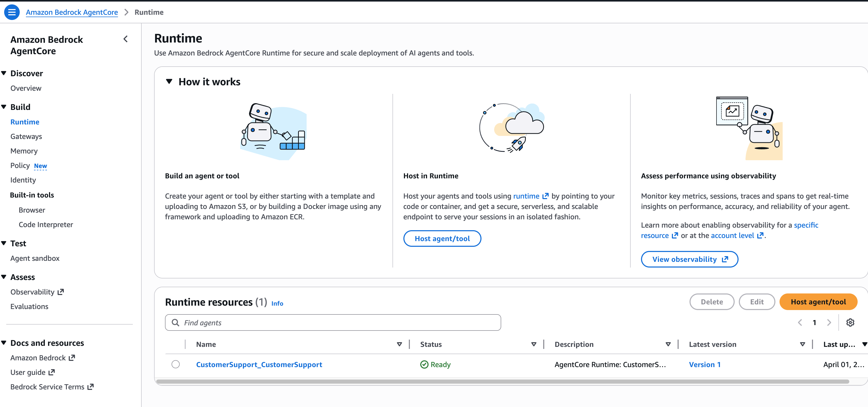The image size is (868, 407).
Task: Click the orange Host agent/tool button
Action: click(818, 302)
